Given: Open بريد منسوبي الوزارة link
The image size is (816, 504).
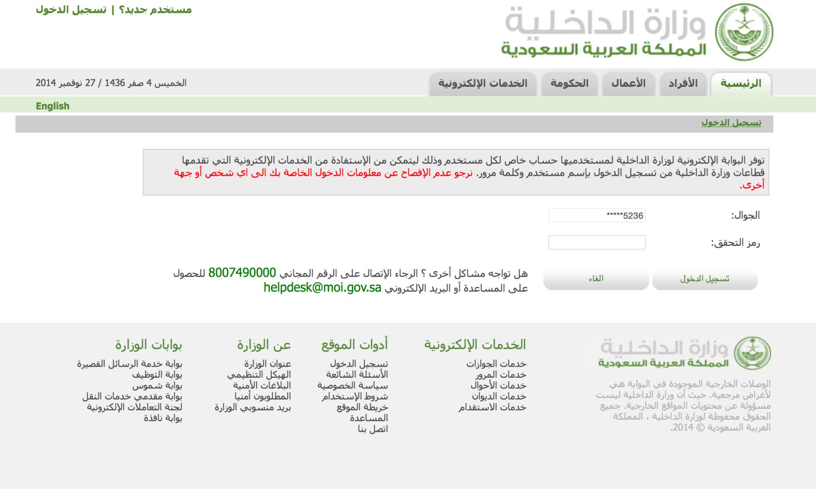Looking at the screenshot, I should (x=253, y=407).
